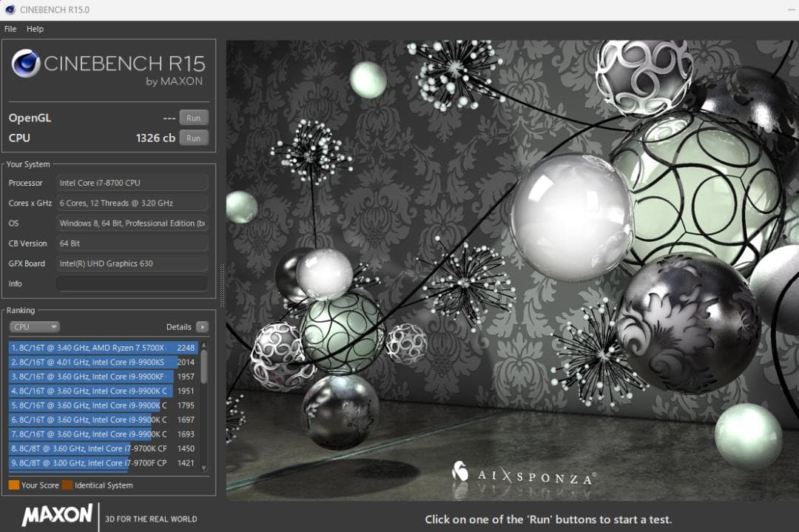Click GFX Board Intel UHD Graphics 630 field

click(132, 263)
